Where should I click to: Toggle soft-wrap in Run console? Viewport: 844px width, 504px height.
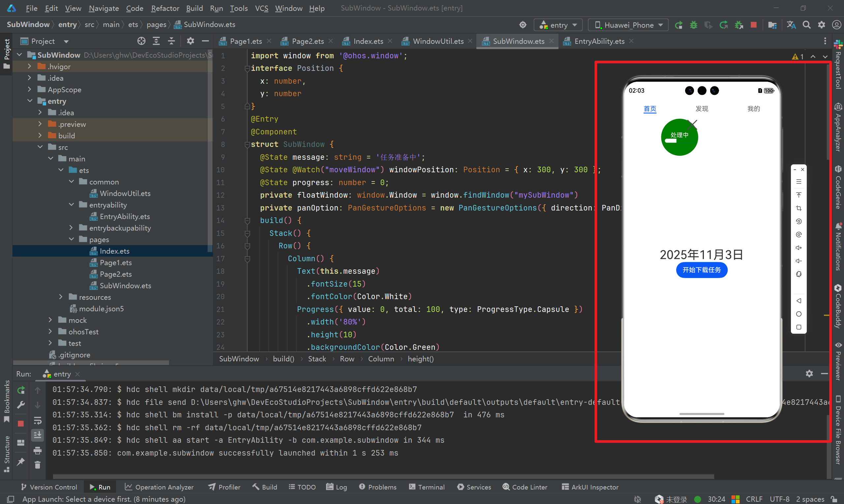coord(38,421)
